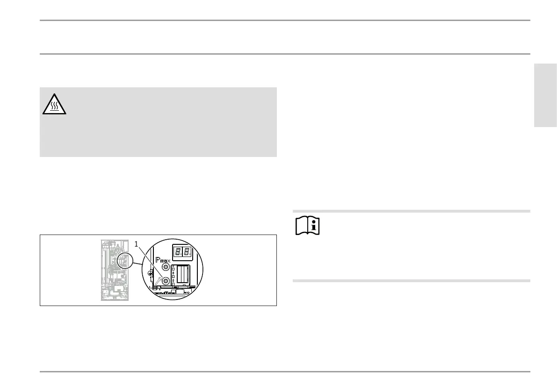Screen dimensions: 557x392
Task: Click the right digit of the seven-segment display
Action: coord(187,252)
